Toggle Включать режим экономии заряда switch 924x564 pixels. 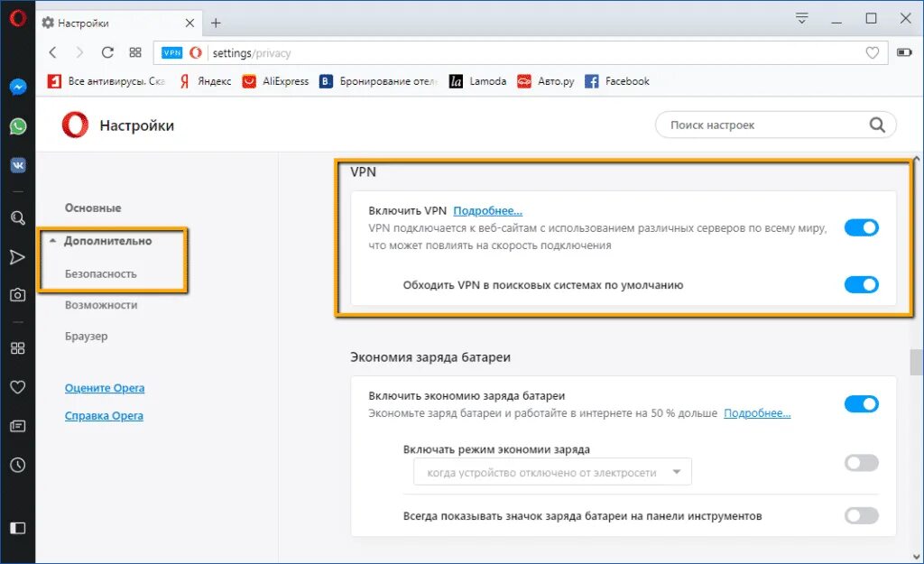click(x=862, y=463)
